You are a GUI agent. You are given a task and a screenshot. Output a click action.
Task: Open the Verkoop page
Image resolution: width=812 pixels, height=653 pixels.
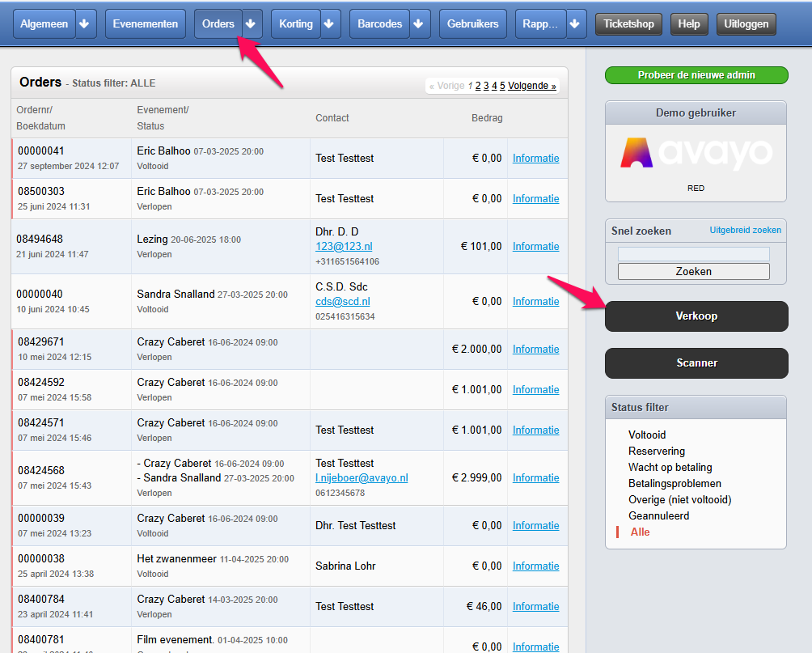696,316
